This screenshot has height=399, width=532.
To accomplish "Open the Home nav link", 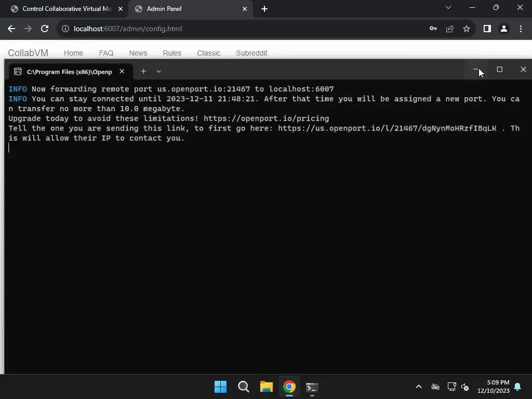I will coord(74,54).
